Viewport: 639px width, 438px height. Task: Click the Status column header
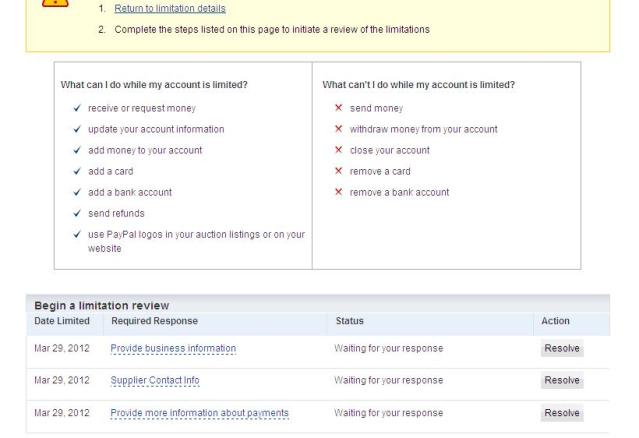tap(350, 321)
